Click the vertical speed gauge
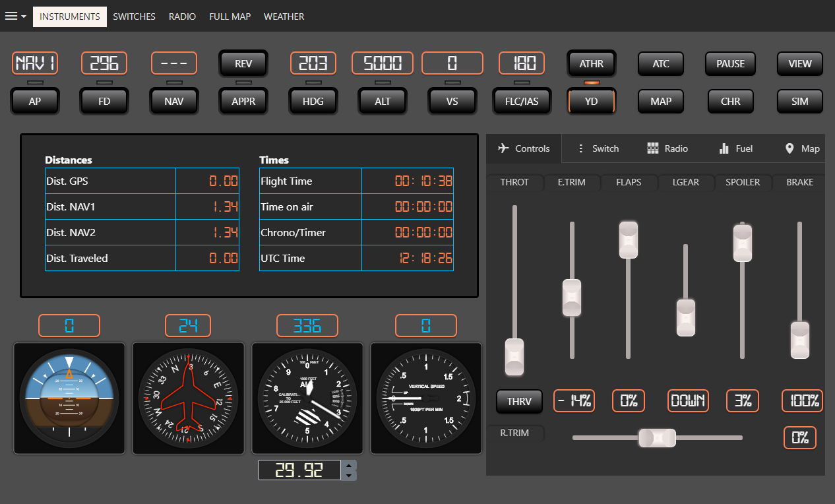Viewport: 835px width, 504px height. pos(426,398)
